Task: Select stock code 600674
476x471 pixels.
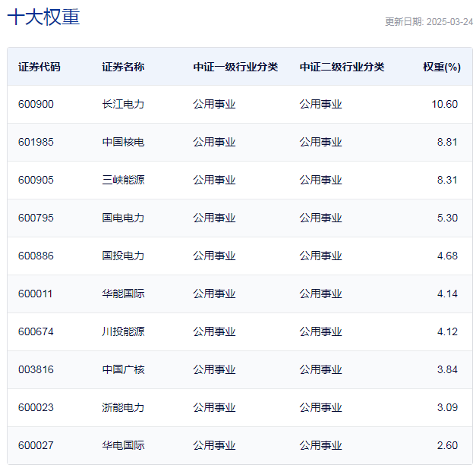Action: coord(36,331)
